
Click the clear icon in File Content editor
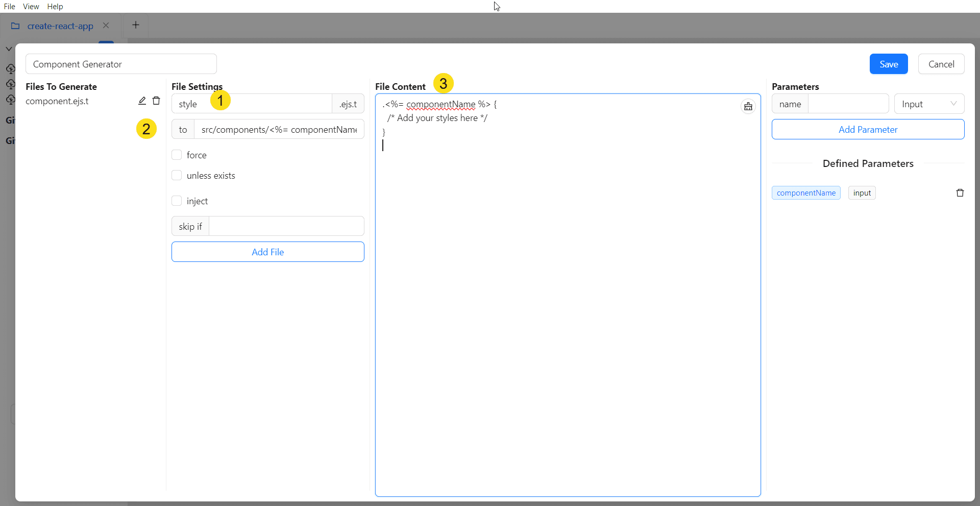(748, 106)
